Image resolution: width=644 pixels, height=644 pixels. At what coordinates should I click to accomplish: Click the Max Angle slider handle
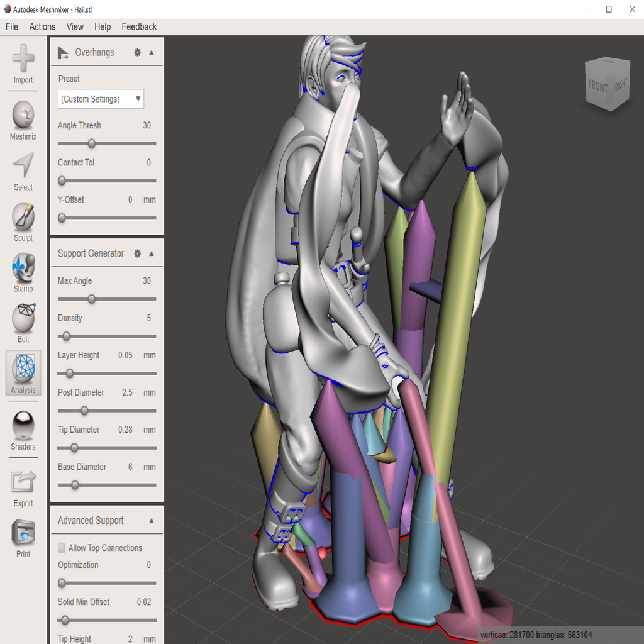tap(92, 299)
